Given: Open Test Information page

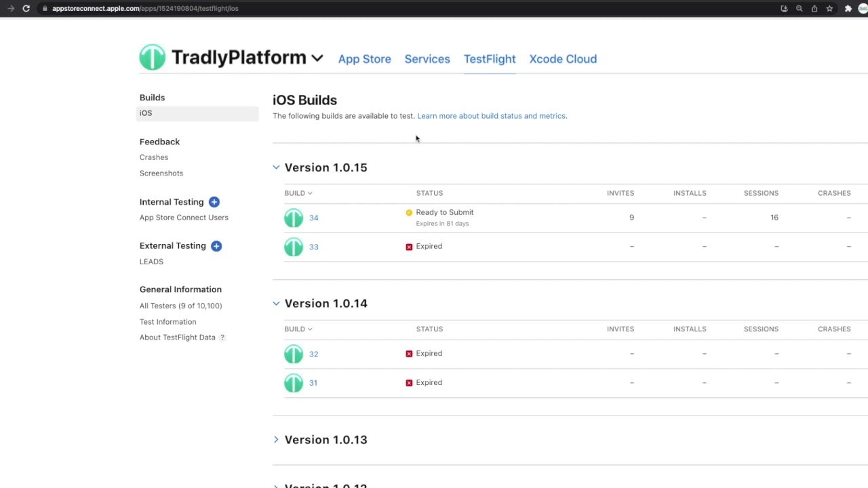Looking at the screenshot, I should pyautogui.click(x=167, y=322).
